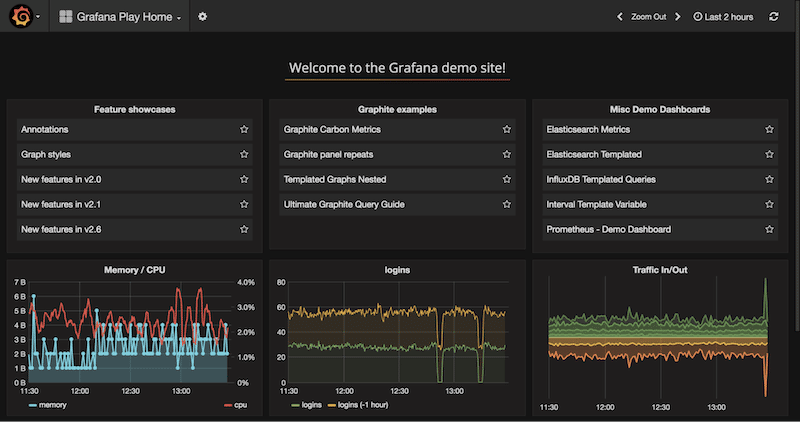
Task: Click the dashboard grid icon beside title
Action: 66,17
